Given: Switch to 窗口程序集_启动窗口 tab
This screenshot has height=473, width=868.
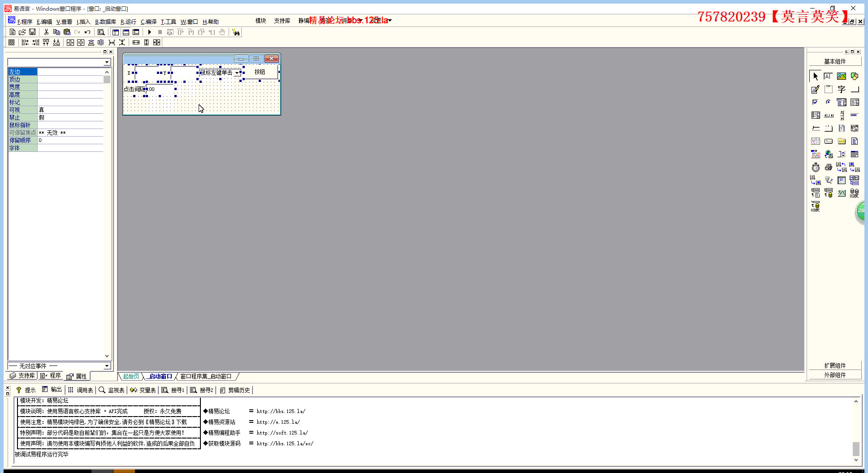Looking at the screenshot, I should click(x=206, y=376).
